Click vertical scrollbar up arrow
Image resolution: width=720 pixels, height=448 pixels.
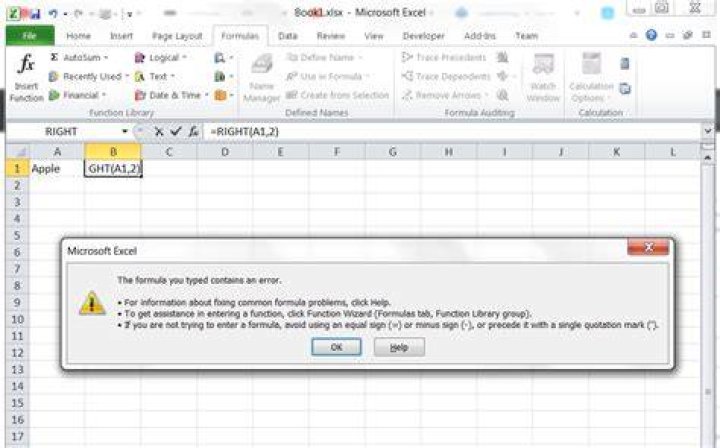tap(708, 157)
